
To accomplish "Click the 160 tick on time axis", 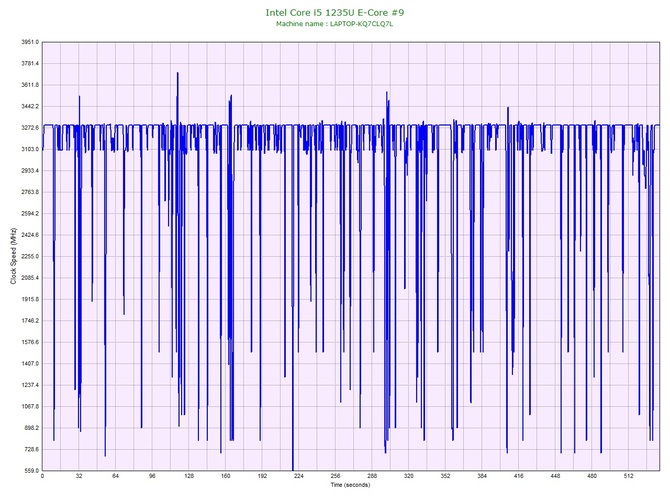I will 225,476.
